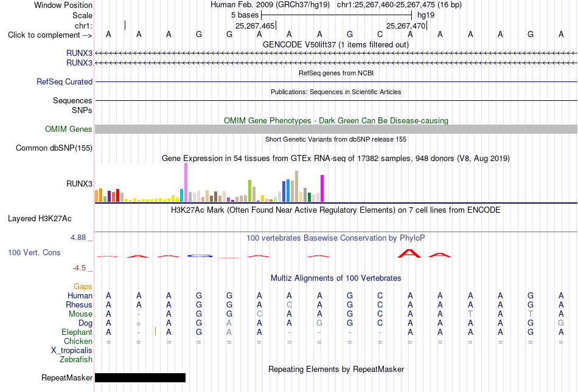Click the Sequences track label

tap(72, 100)
